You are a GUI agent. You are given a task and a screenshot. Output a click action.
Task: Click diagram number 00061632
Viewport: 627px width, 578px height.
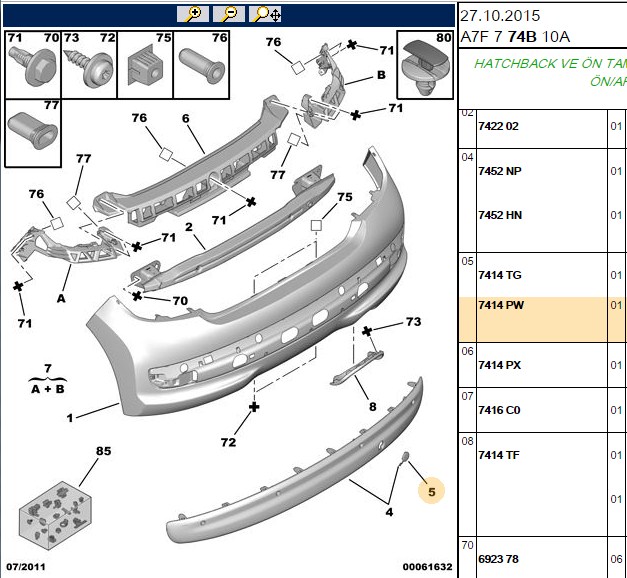click(x=427, y=567)
